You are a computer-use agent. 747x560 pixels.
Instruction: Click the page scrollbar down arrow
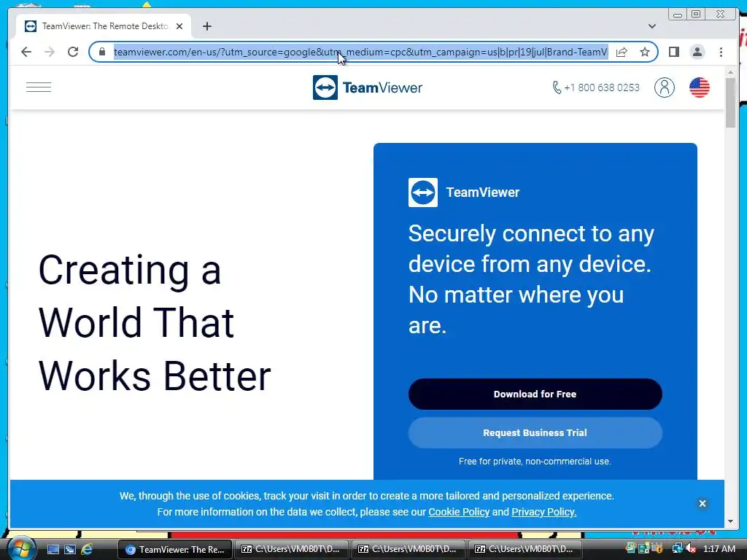[x=730, y=521]
